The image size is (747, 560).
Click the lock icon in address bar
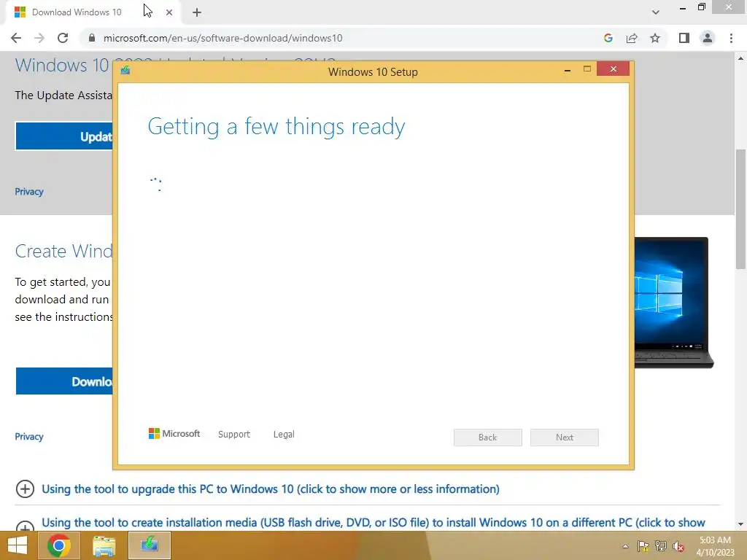pos(92,38)
